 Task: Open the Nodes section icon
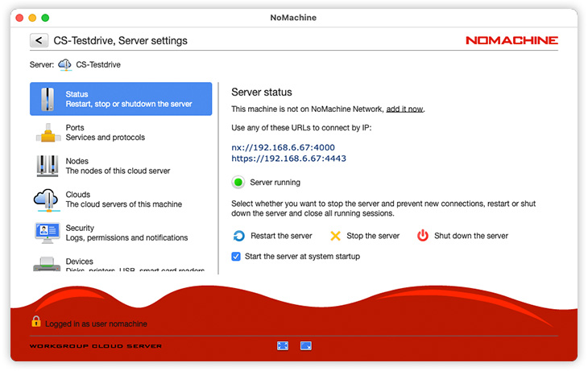[48, 166]
